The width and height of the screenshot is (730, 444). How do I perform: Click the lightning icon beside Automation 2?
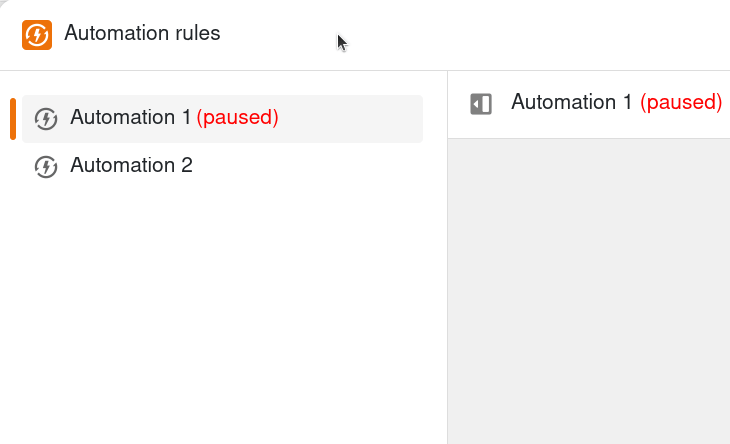(46, 167)
